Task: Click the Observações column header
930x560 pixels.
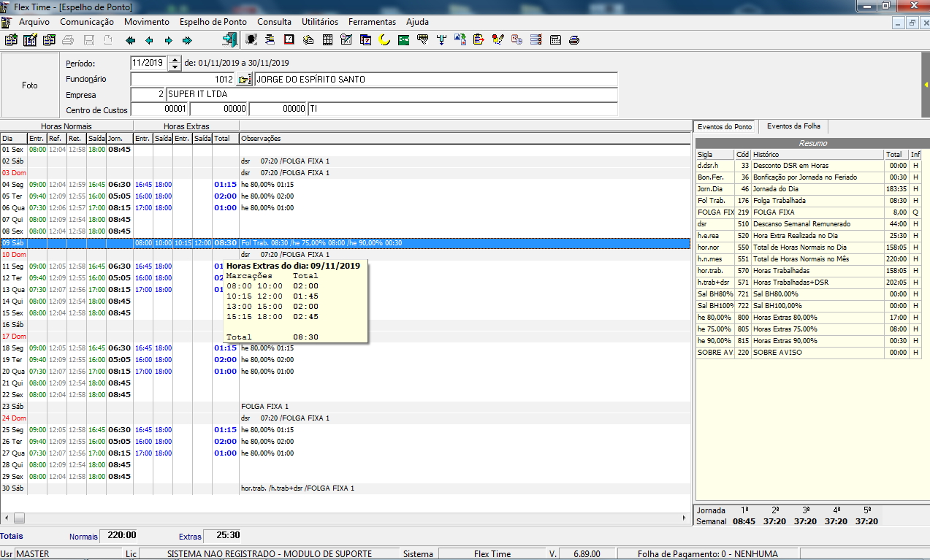Action: 465,139
